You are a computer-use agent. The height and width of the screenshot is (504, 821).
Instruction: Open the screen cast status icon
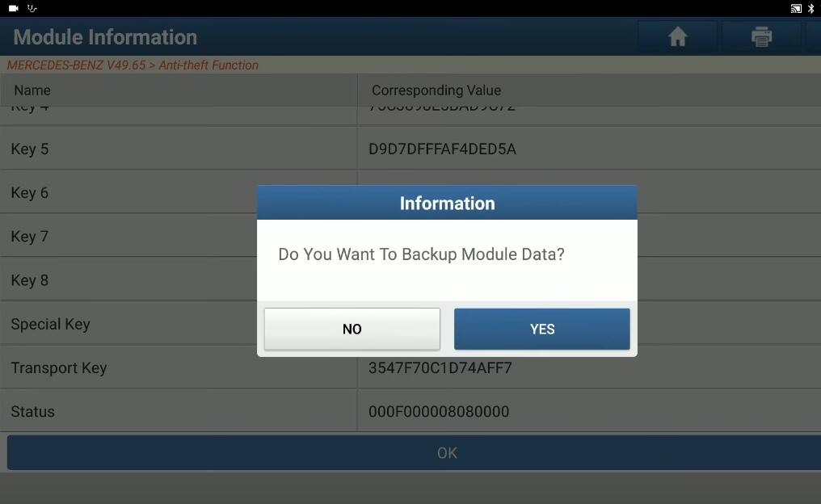pyautogui.click(x=796, y=8)
